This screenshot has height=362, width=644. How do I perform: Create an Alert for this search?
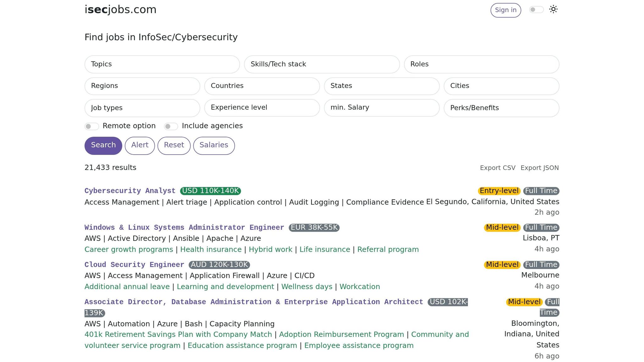pos(140,145)
